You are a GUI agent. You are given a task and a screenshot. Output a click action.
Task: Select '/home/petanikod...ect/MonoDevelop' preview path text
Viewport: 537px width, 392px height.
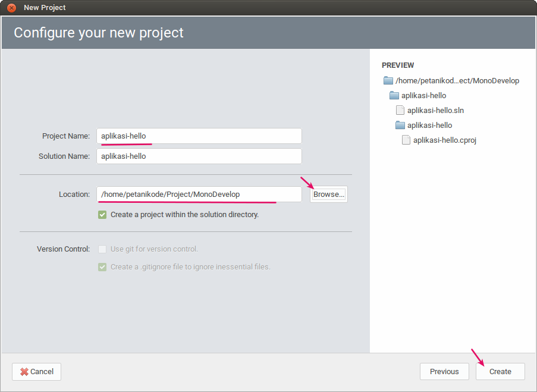click(x=457, y=80)
